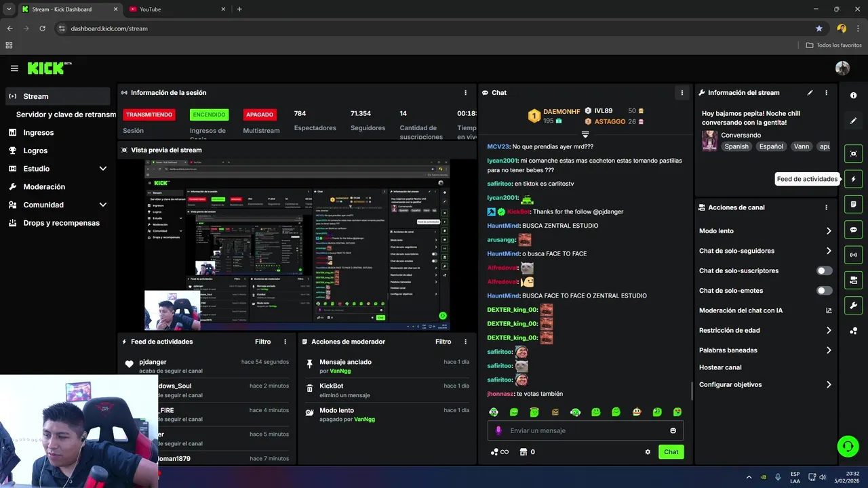Enable Chat de solo-emotes toggle
868x488 pixels.
(824, 291)
